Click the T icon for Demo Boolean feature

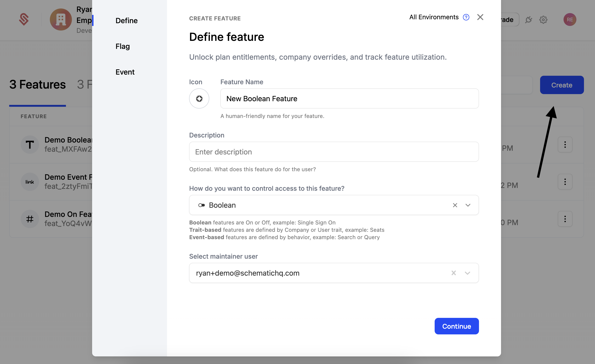pos(29,144)
